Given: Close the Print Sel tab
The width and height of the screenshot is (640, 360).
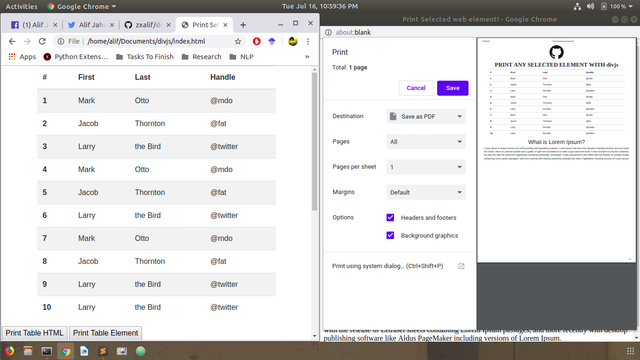Looking at the screenshot, I should tap(225, 25).
